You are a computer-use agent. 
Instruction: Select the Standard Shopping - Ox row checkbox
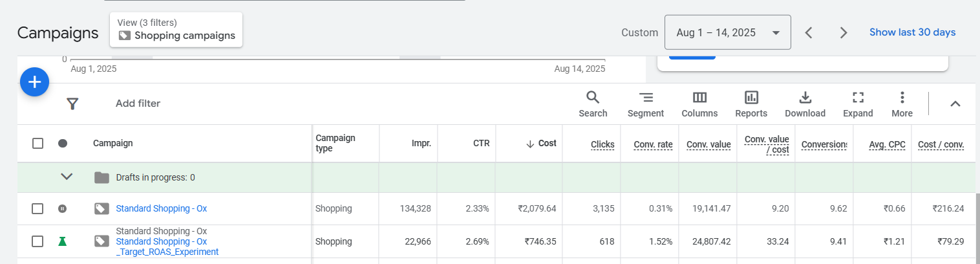(x=38, y=208)
